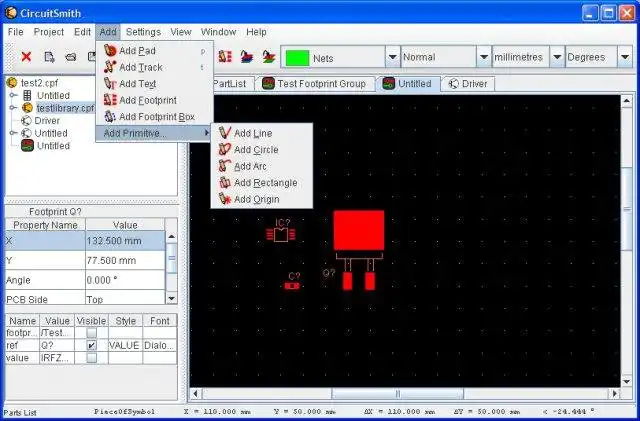640x421 pixels.
Task: Click the Dialo... font cell in ref row
Action: (x=160, y=345)
